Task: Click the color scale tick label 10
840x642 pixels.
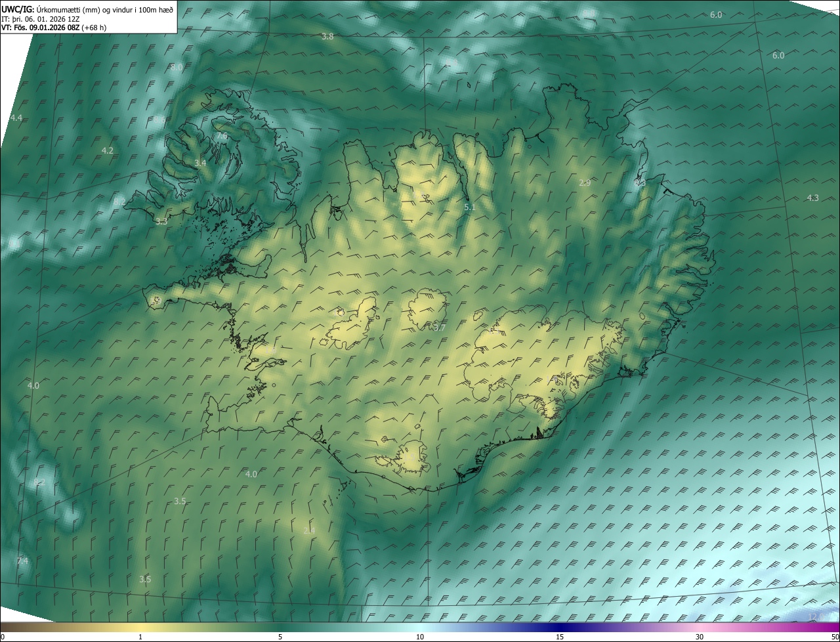Action: coord(420,637)
